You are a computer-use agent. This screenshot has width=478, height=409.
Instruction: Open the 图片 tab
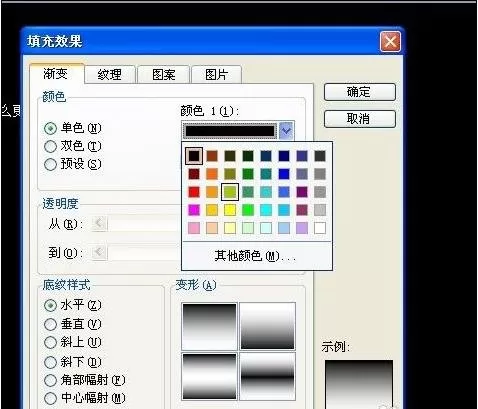[216, 74]
